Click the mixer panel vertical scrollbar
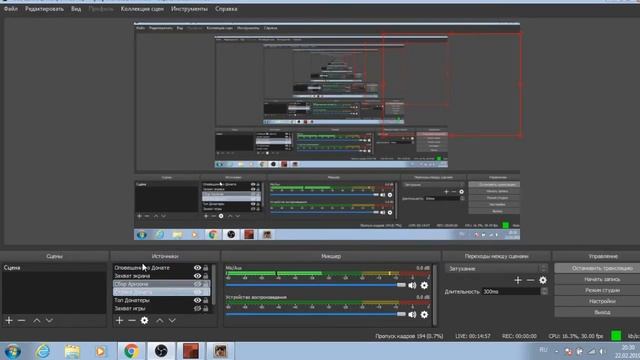The image size is (640, 360). click(x=434, y=295)
